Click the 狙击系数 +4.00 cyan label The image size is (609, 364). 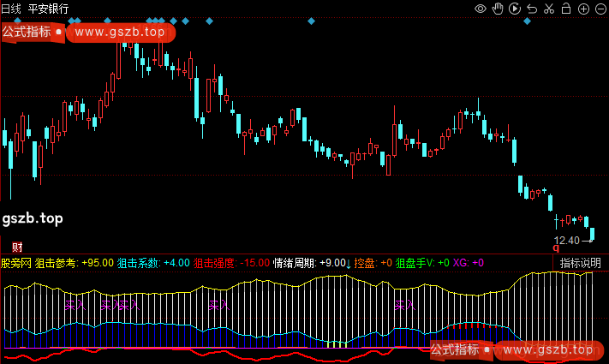coord(152,263)
